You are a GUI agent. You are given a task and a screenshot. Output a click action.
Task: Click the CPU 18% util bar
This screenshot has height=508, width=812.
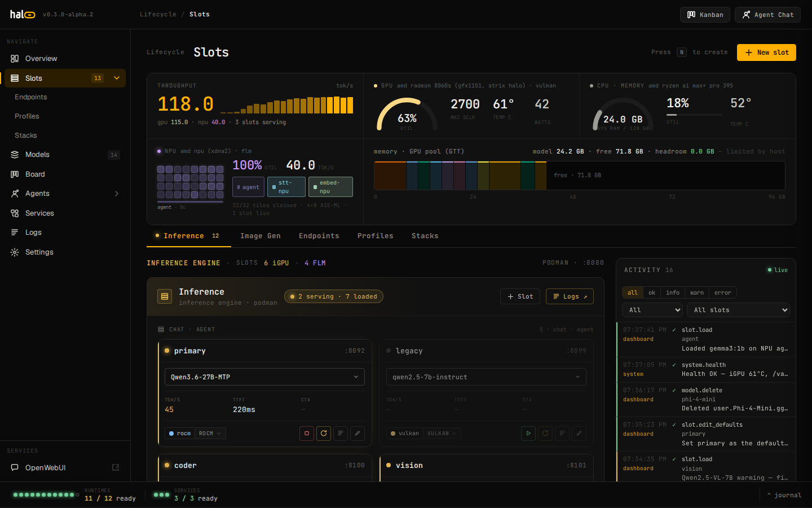pos(694,115)
